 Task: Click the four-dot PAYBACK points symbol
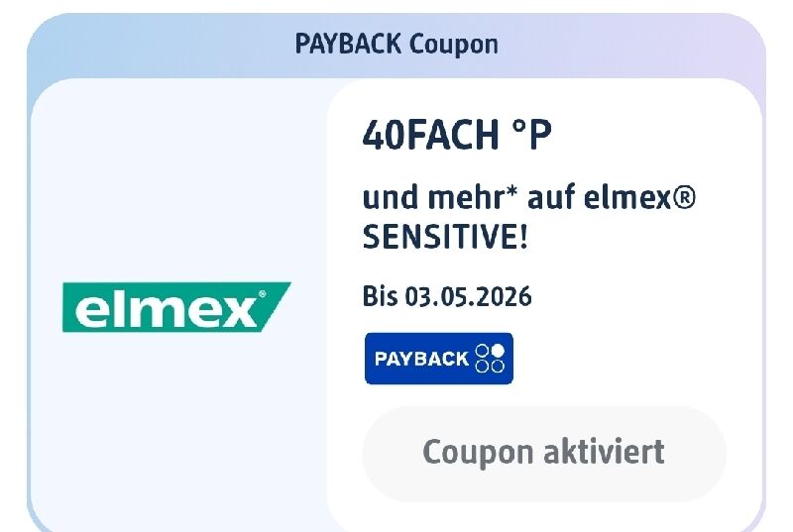pyautogui.click(x=490, y=359)
